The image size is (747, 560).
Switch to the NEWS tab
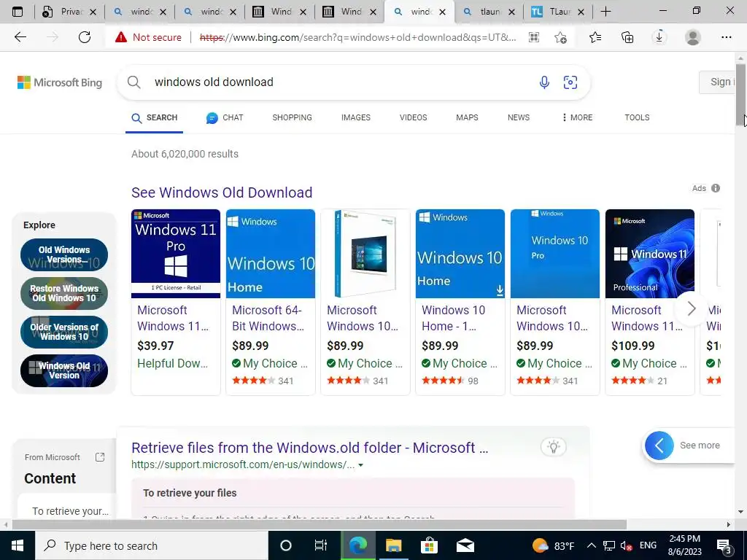(x=519, y=117)
